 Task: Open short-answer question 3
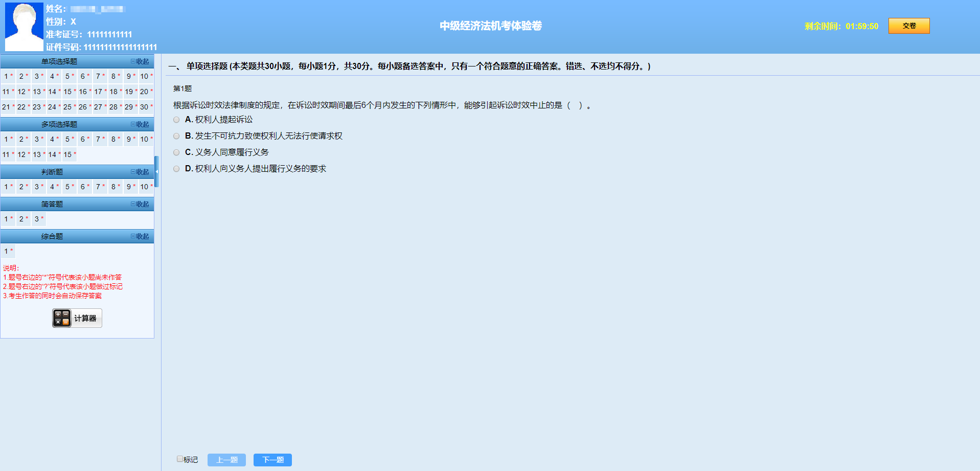(x=37, y=219)
